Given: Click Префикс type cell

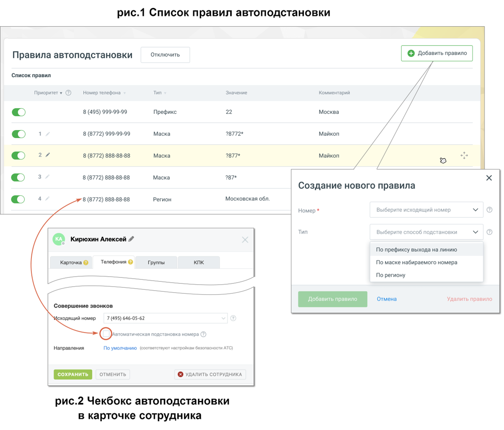Looking at the screenshot, I should click(x=165, y=112).
